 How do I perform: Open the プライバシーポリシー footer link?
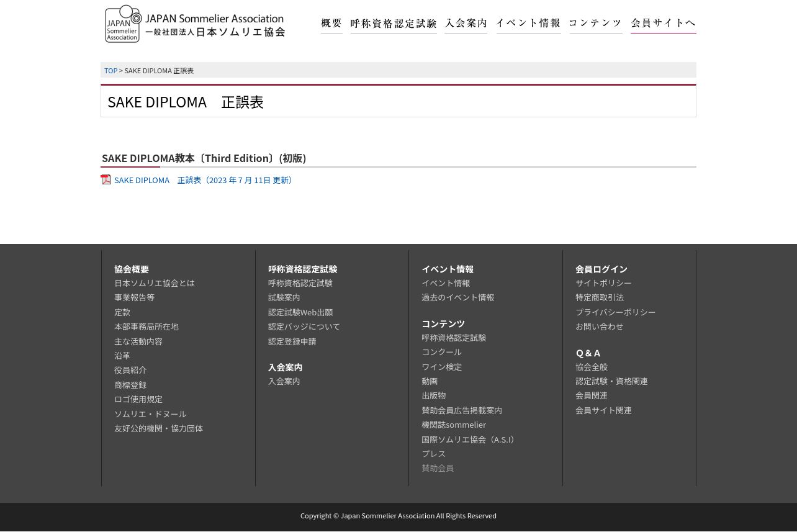coord(615,312)
